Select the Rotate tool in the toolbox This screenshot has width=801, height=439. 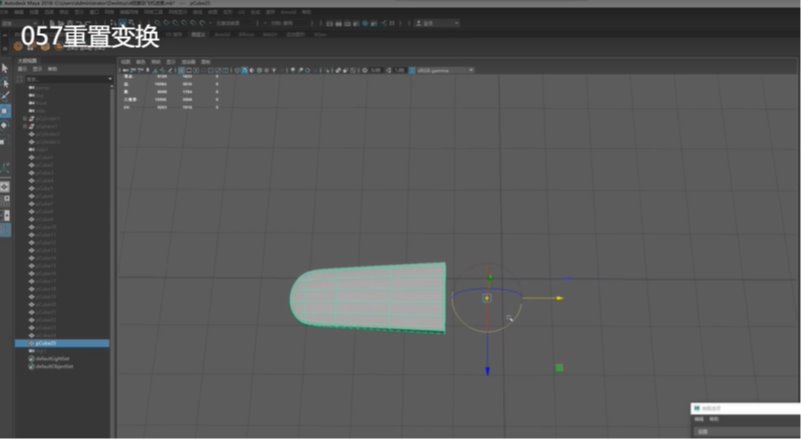point(5,126)
